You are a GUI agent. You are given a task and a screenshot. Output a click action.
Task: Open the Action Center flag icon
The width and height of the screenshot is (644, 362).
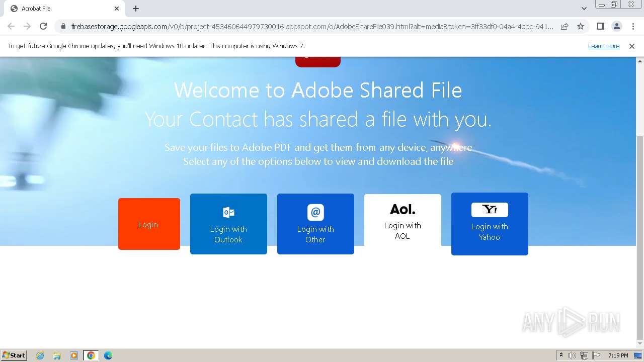(596, 355)
